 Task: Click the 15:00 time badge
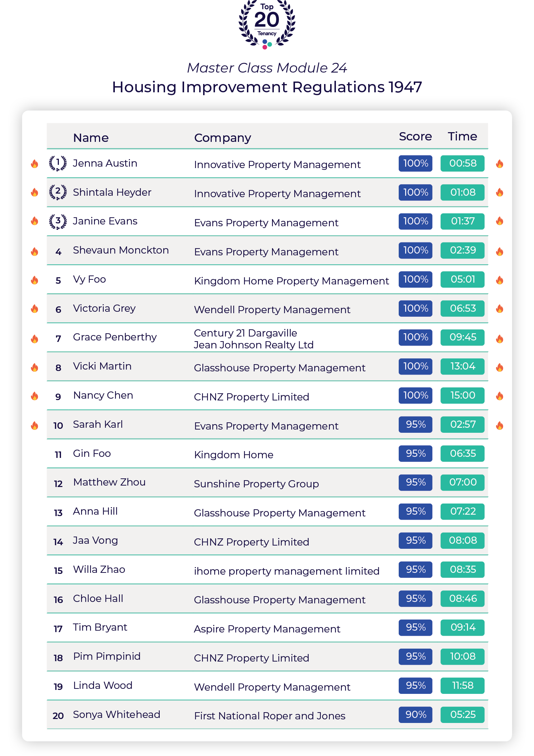(462, 395)
